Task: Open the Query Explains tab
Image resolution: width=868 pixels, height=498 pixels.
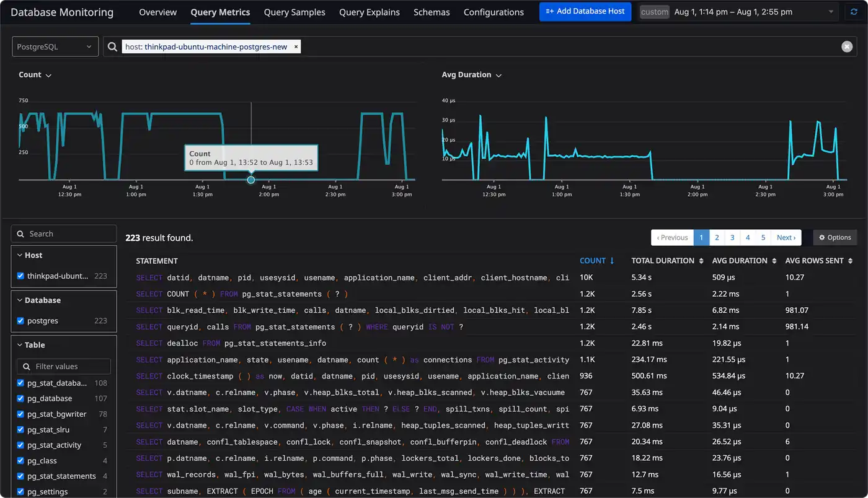Action: tap(370, 12)
